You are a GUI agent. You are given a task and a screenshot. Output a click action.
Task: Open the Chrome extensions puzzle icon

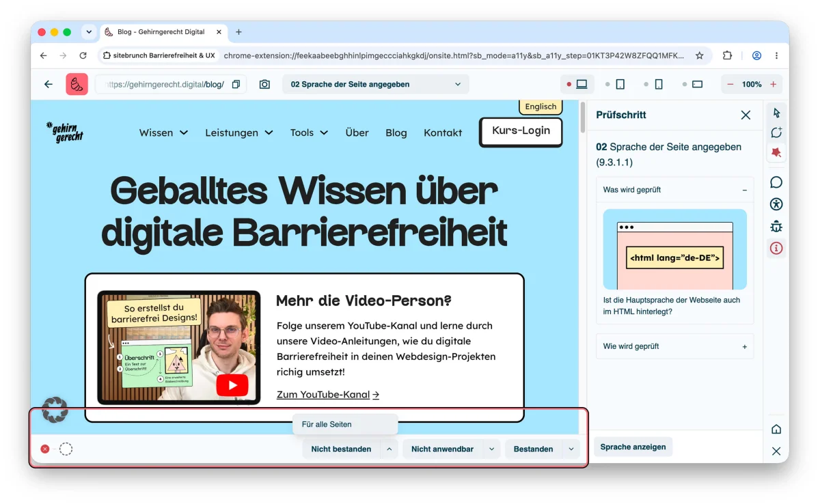727,55
